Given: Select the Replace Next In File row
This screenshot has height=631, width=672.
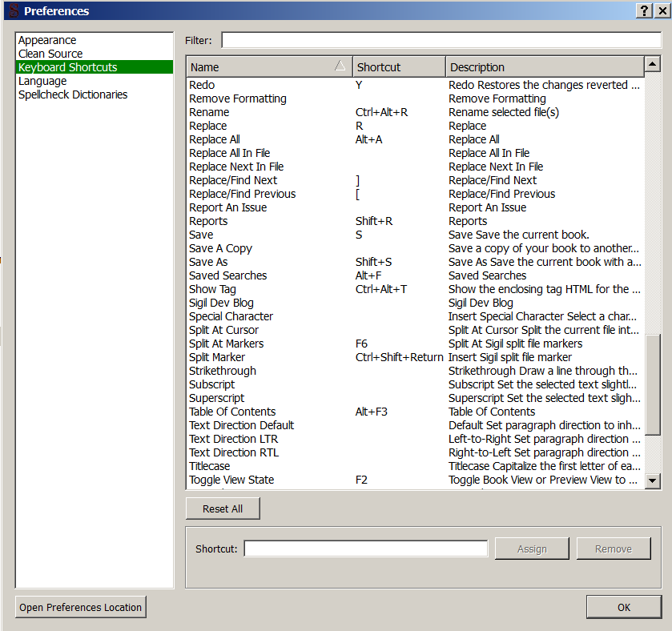Looking at the screenshot, I should (x=415, y=167).
